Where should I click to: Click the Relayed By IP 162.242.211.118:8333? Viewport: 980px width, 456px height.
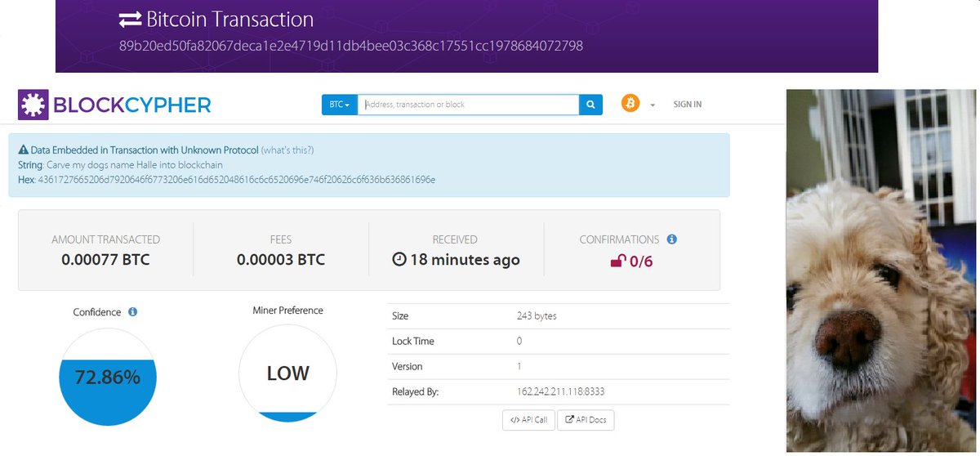pyautogui.click(x=561, y=391)
